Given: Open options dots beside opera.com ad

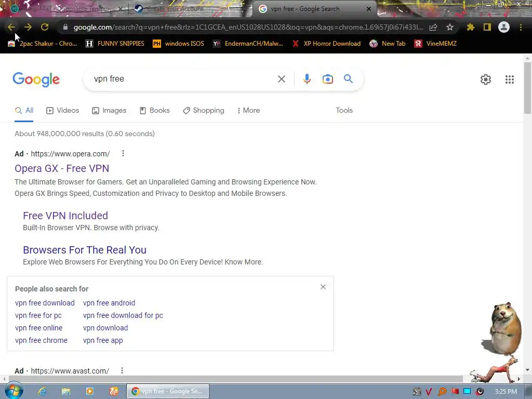Looking at the screenshot, I should point(123,154).
